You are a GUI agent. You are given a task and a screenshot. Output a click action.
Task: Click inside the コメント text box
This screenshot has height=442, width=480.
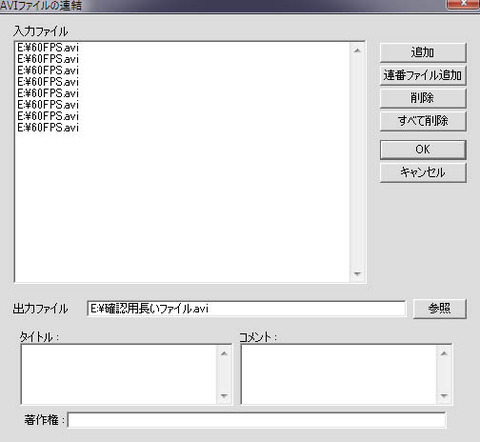click(339, 374)
